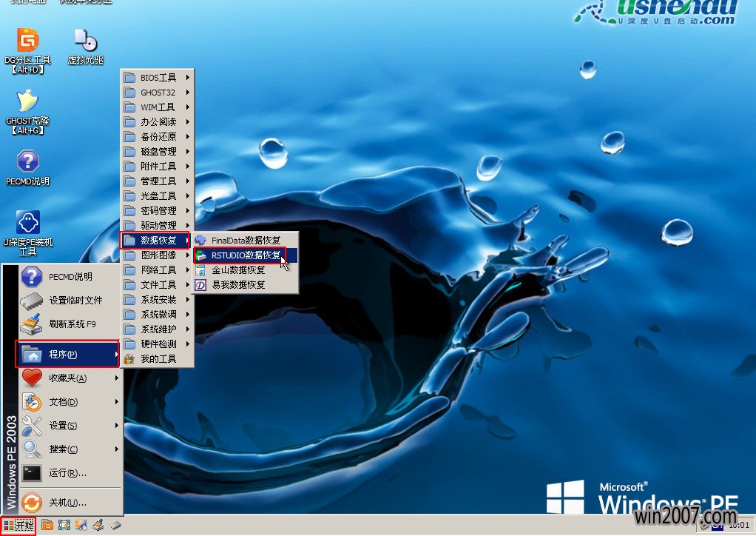Click 刷新系统 F9 brush icon

(32, 324)
